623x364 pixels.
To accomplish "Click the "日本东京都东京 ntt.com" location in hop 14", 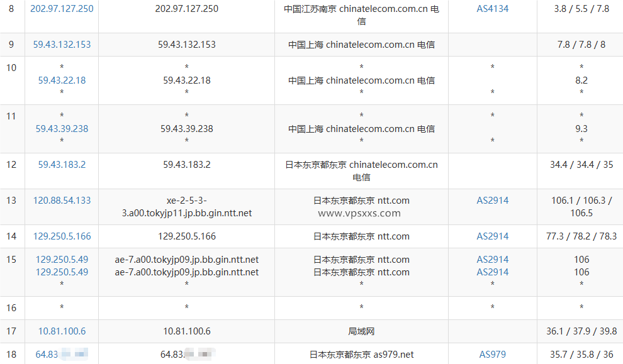I will [361, 236].
